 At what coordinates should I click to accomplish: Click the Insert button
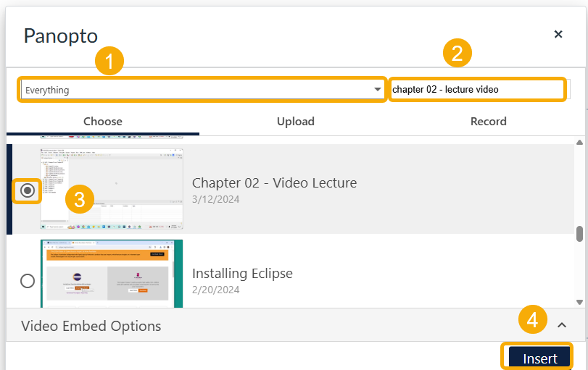tap(539, 358)
